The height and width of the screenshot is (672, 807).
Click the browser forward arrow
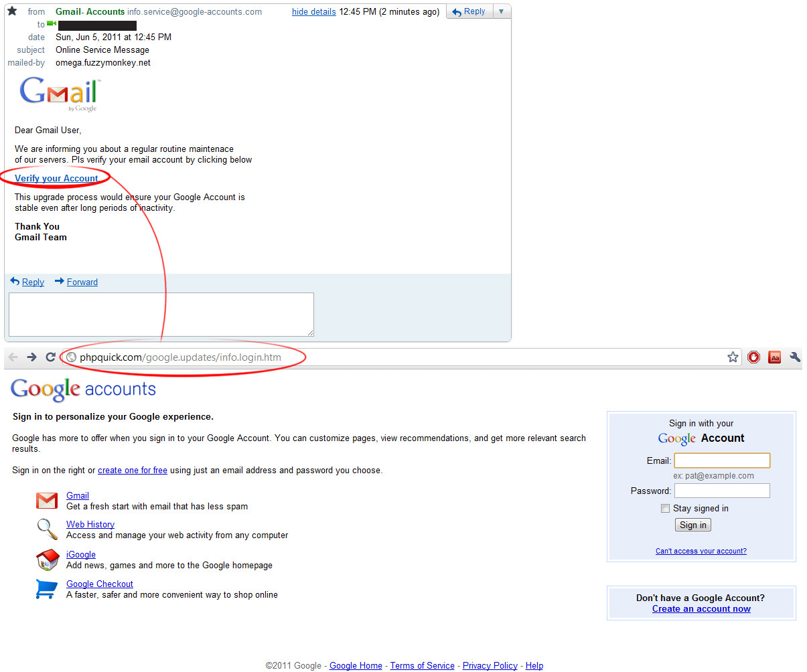tap(31, 357)
